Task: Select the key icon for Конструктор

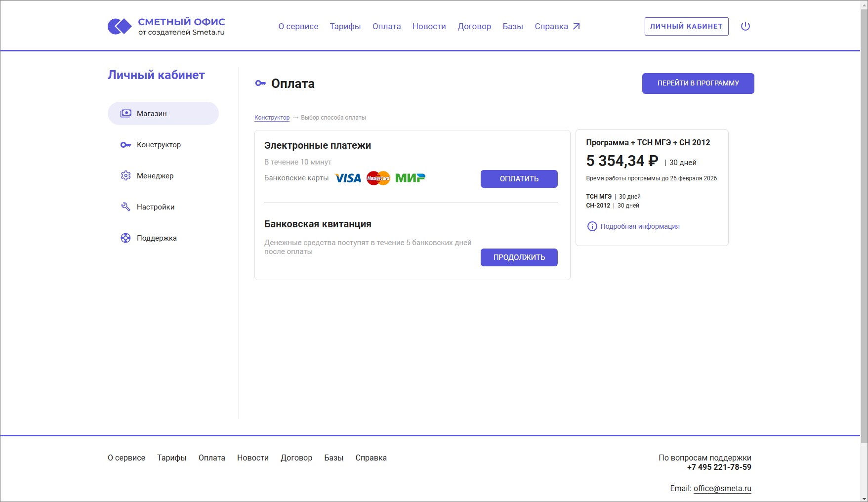Action: click(125, 144)
